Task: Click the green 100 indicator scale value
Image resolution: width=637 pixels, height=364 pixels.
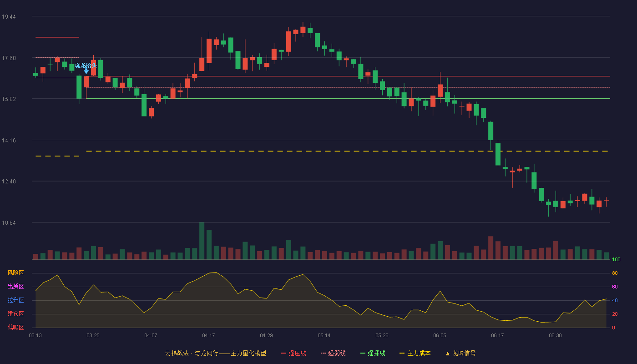Action: pos(616,260)
